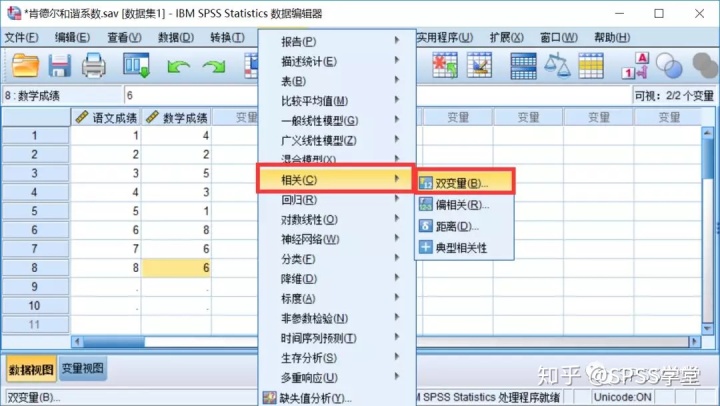This screenshot has width=720, height=406.
Task: Click the vertical scrollbar up arrow
Action: (707, 132)
